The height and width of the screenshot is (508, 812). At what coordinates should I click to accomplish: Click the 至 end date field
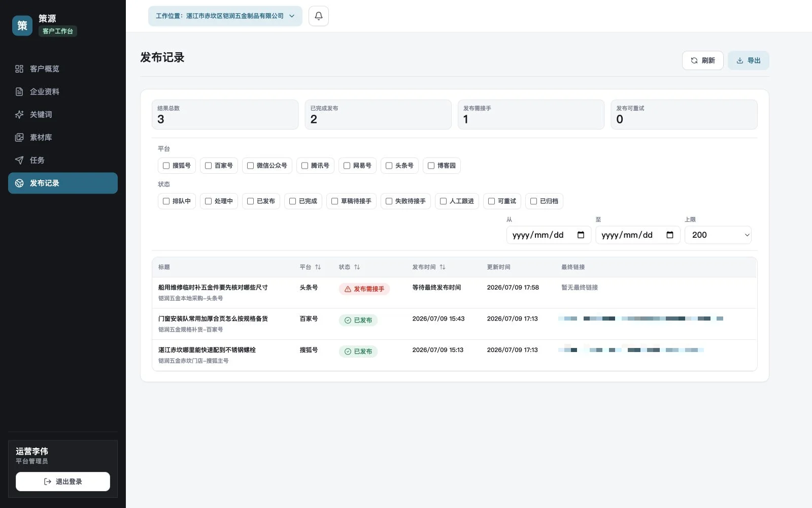pyautogui.click(x=637, y=235)
